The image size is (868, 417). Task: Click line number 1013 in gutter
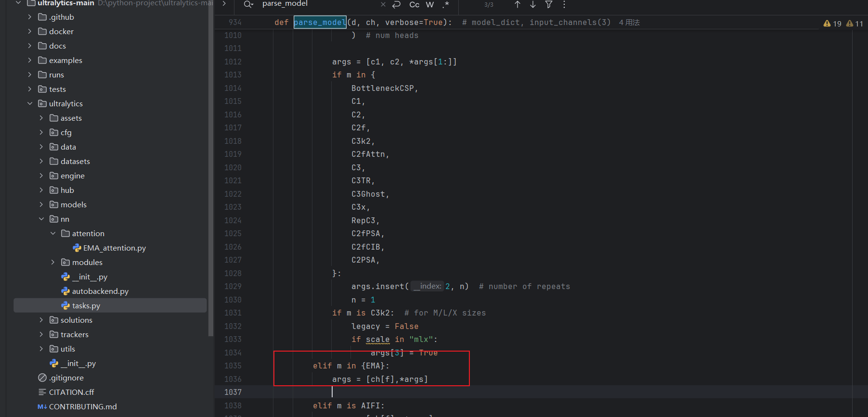(x=233, y=75)
